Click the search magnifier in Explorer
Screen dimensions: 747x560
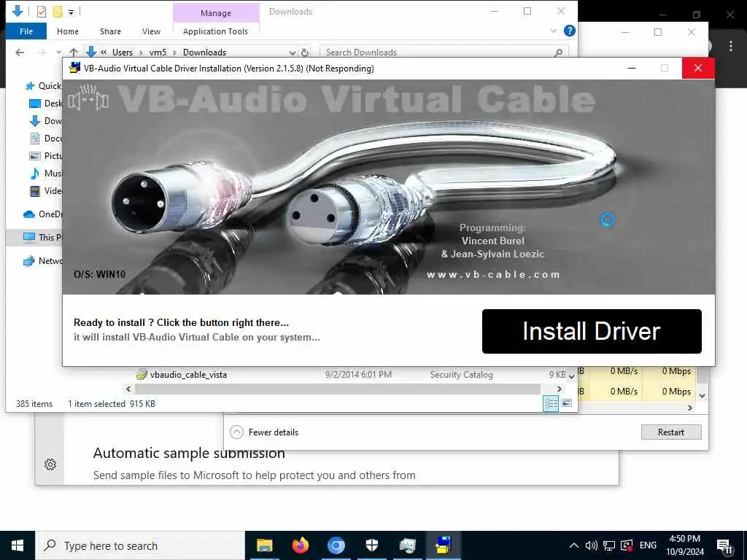558,52
